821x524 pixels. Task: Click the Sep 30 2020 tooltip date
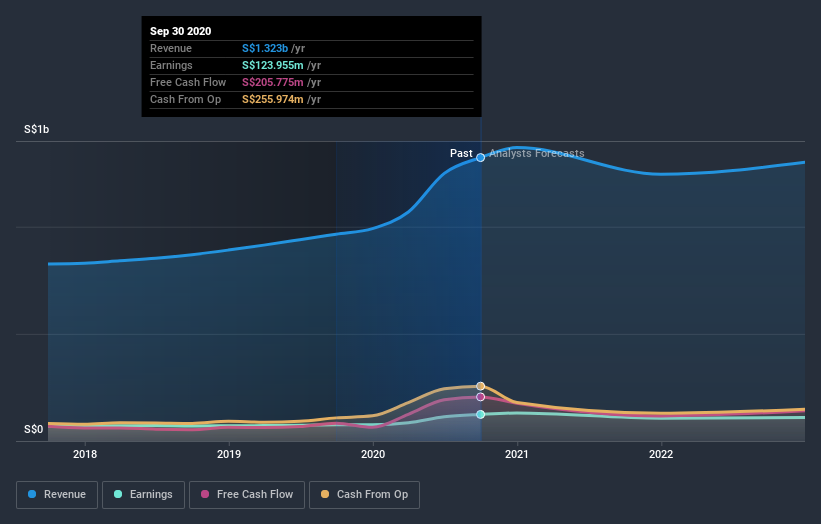181,31
